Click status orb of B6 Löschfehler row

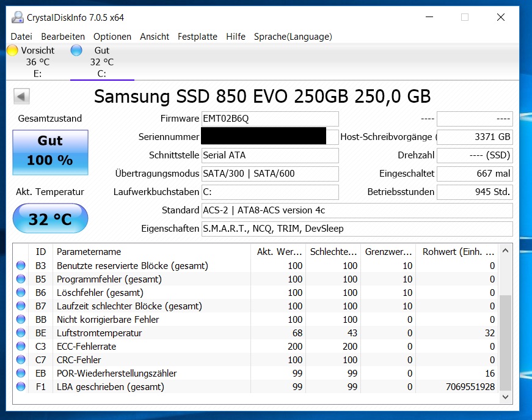21,292
